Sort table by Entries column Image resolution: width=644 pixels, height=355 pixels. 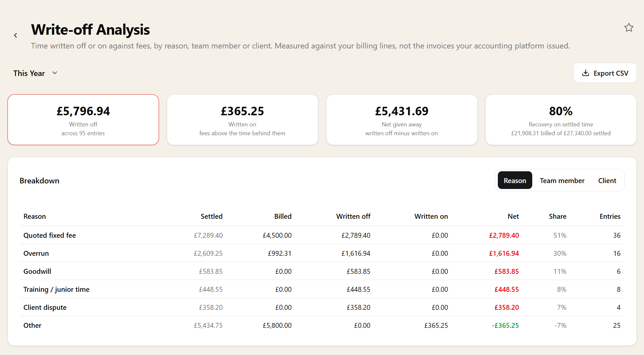pos(610,216)
